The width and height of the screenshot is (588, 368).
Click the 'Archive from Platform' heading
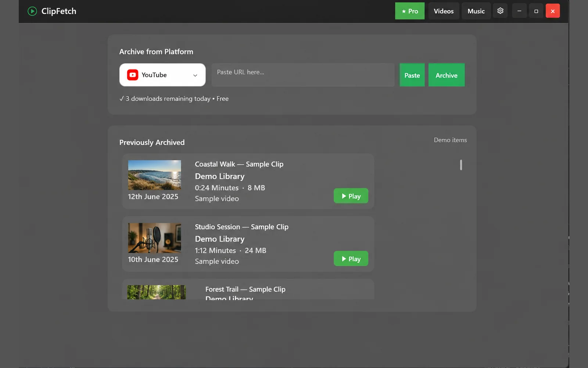[156, 52]
